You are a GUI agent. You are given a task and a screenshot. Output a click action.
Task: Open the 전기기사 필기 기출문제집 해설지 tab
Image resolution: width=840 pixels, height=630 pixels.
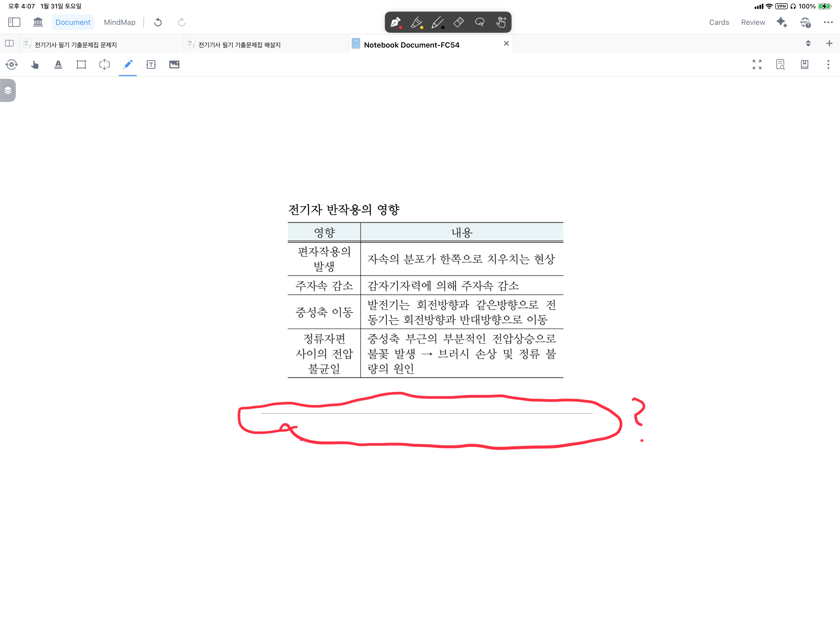tap(239, 45)
